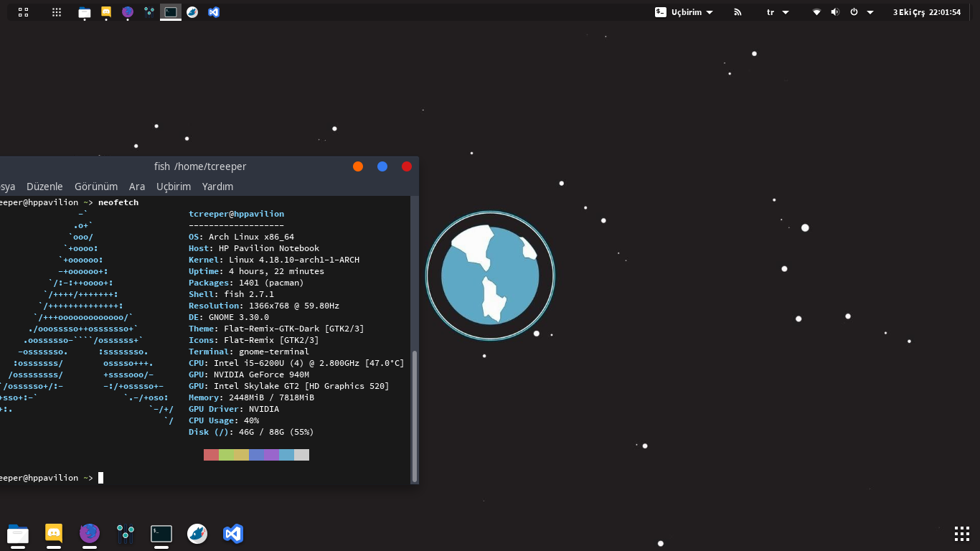Open Discord from the bottom dock
Screen dimensions: 980x551
point(54,534)
